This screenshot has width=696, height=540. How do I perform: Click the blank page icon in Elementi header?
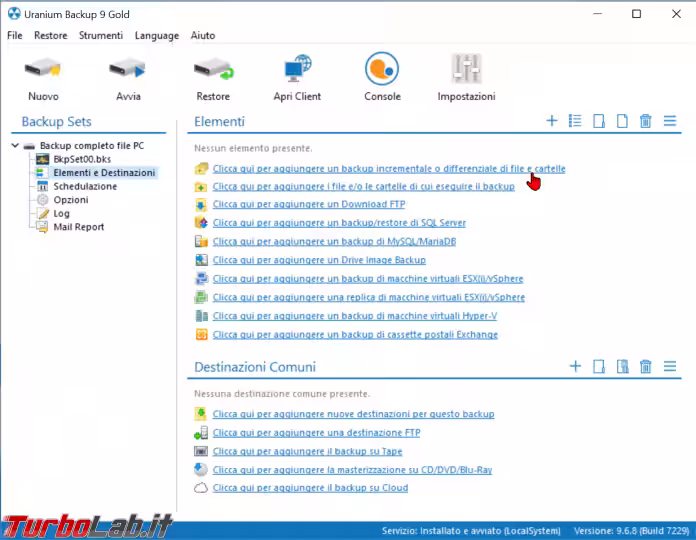coord(622,121)
